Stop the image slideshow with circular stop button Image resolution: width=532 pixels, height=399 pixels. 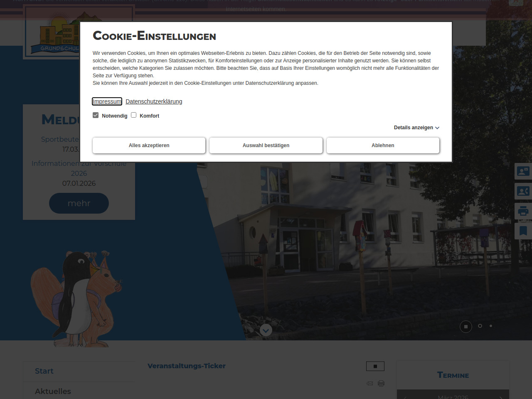pyautogui.click(x=465, y=327)
